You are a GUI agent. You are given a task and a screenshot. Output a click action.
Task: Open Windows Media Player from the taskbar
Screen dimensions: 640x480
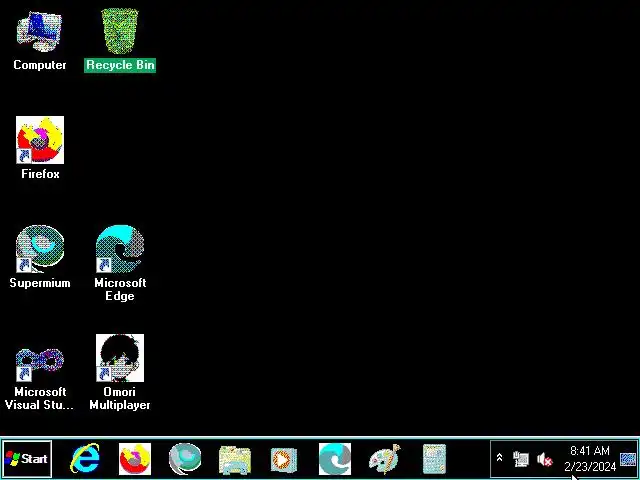tap(284, 460)
